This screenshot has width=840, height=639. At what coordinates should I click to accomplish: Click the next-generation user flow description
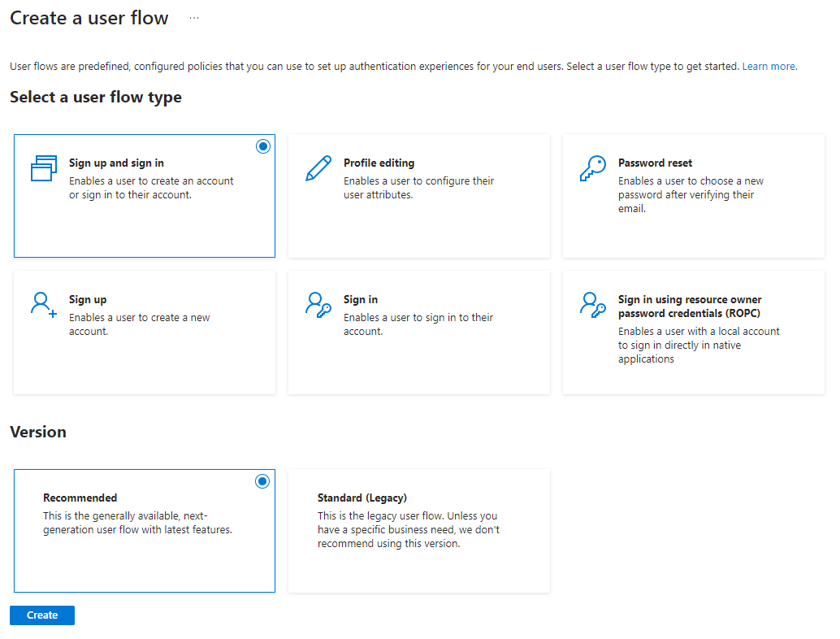[137, 524]
